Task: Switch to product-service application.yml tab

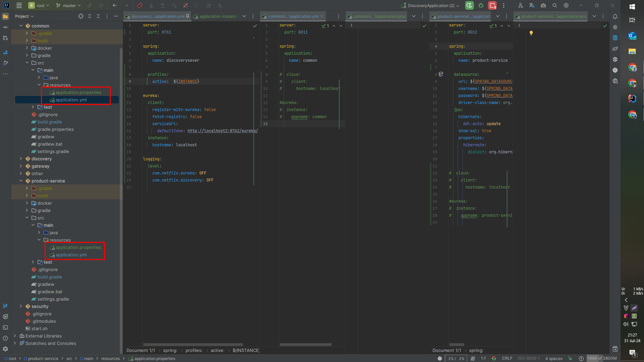Action: click(461, 16)
